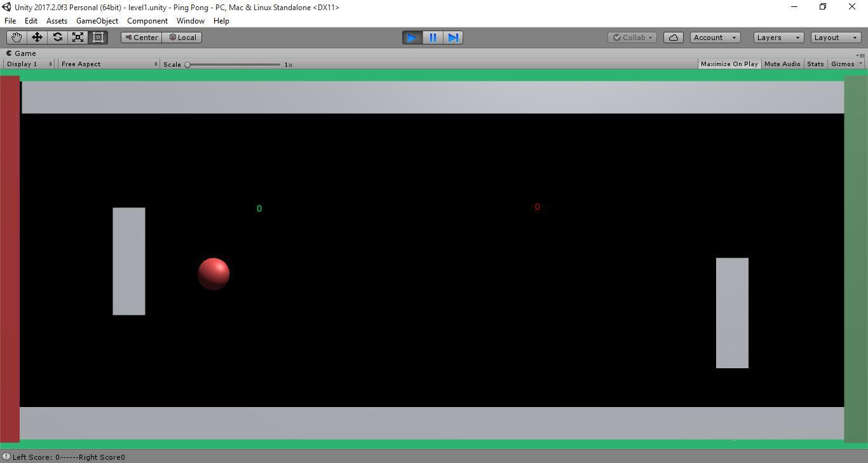868x463 pixels.
Task: Select the Hand tool
Action: tap(17, 38)
